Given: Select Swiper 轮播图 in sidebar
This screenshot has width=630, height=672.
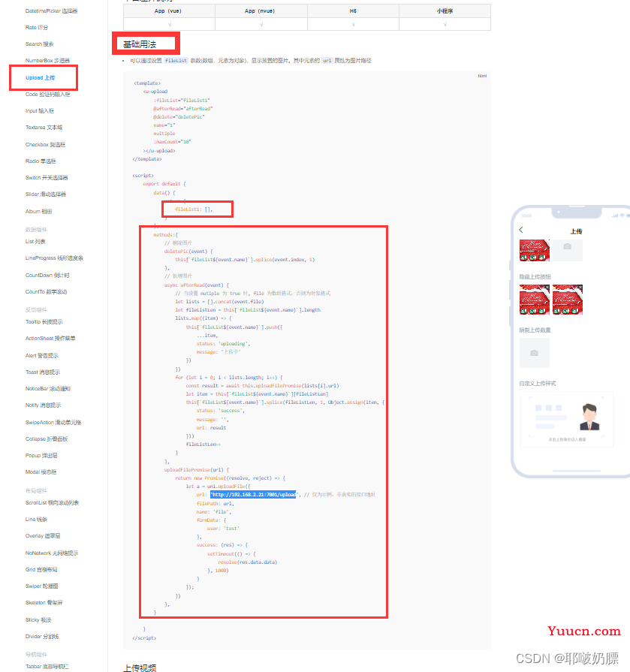Looking at the screenshot, I should [x=42, y=586].
